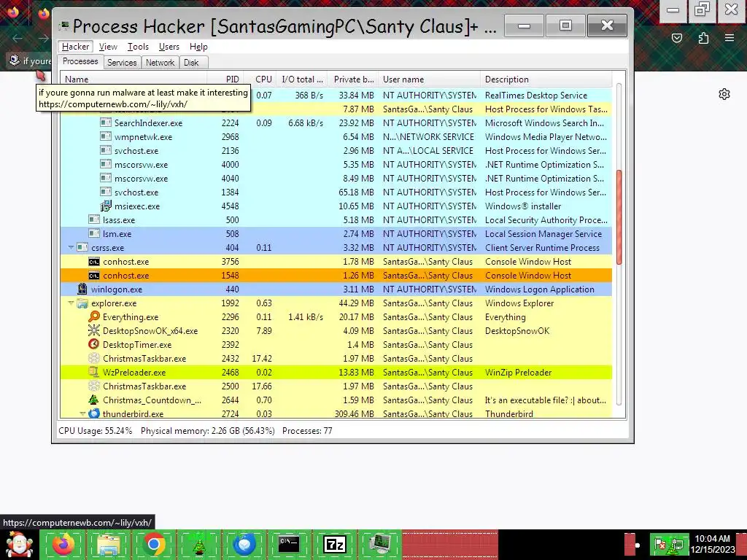Screen dimensions: 747x560
Task: Open the Hacker menu
Action: tap(75, 47)
